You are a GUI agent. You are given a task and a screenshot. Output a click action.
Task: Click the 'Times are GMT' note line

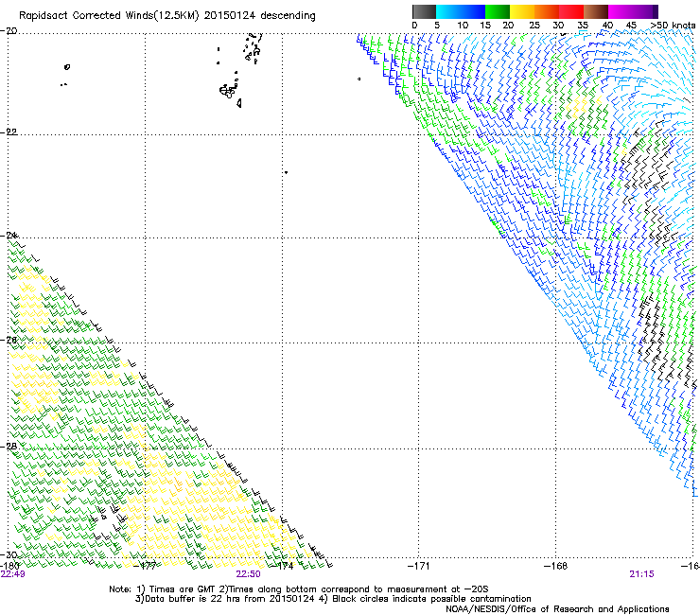pos(299,589)
